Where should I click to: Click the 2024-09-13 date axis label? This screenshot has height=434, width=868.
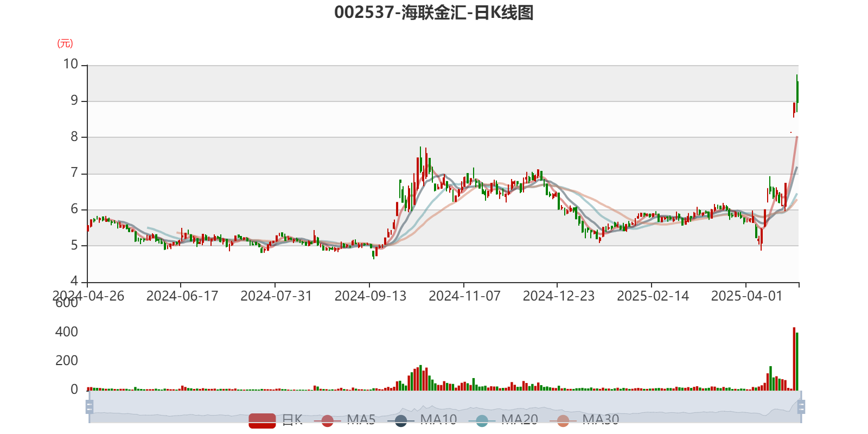pyautogui.click(x=370, y=296)
